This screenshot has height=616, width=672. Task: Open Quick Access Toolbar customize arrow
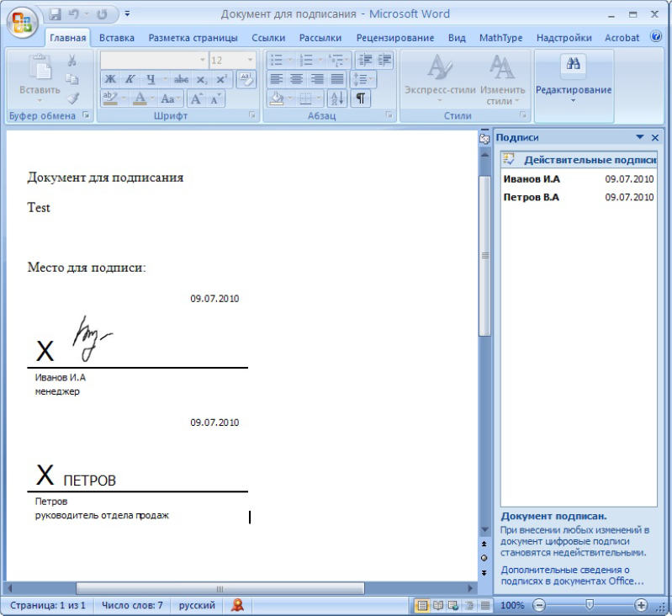(127, 13)
